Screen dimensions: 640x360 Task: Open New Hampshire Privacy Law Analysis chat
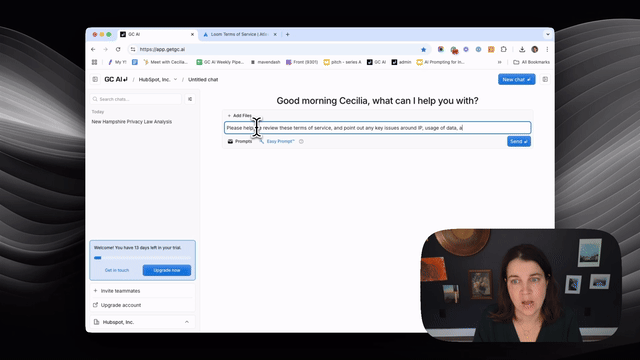coord(131,122)
